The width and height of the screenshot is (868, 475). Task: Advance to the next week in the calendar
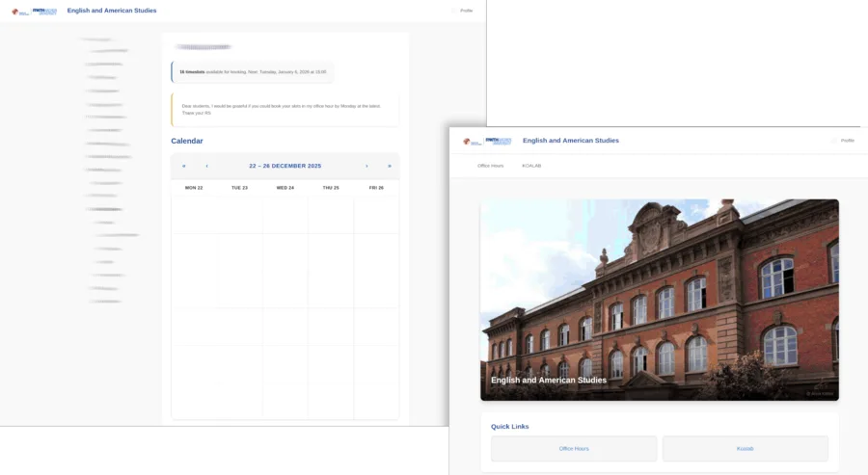click(x=366, y=166)
